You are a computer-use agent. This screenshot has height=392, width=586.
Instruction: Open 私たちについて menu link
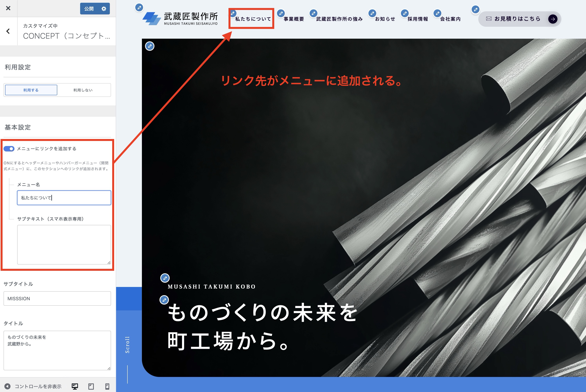[x=253, y=19]
